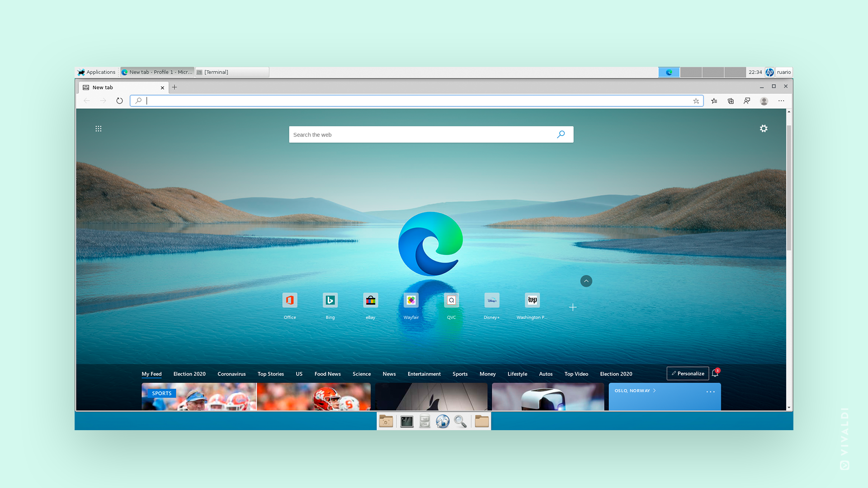Click the Top Stories news category

pos(271,374)
